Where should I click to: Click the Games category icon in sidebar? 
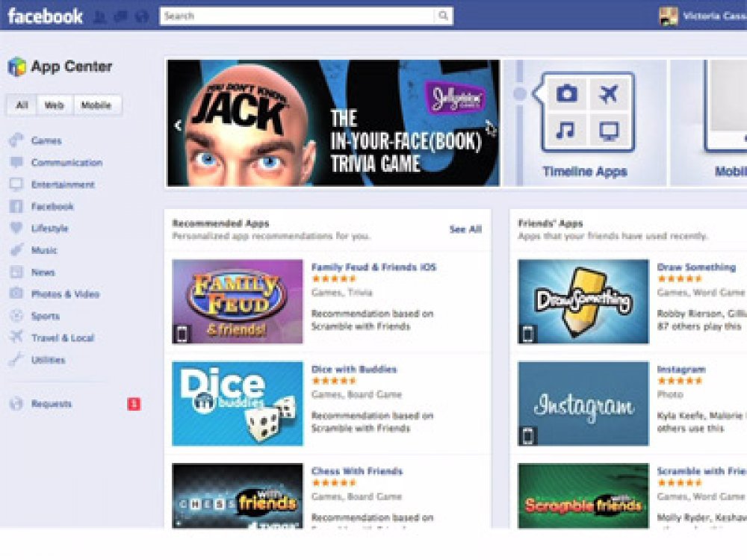[x=16, y=140]
